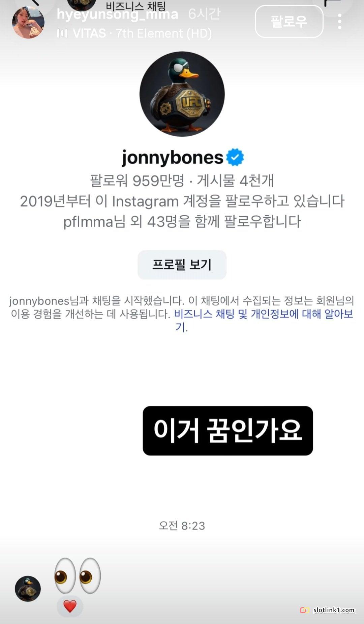364x624 pixels.
Task: Open jonnybones profile via 프로필 보기
Action: click(182, 265)
